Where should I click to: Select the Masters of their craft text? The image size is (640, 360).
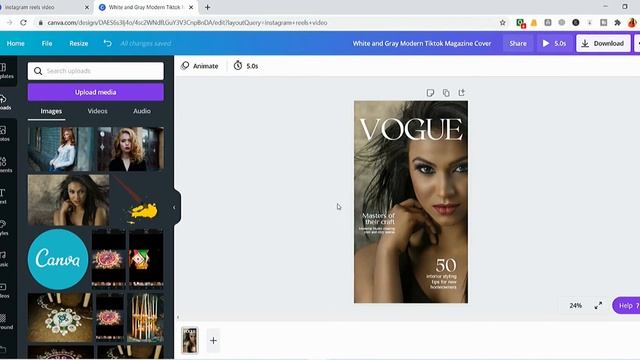click(378, 218)
